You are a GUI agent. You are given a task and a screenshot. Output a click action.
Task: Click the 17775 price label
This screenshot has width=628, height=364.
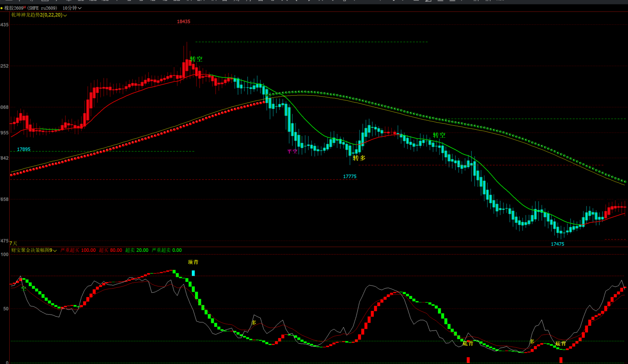350,176
